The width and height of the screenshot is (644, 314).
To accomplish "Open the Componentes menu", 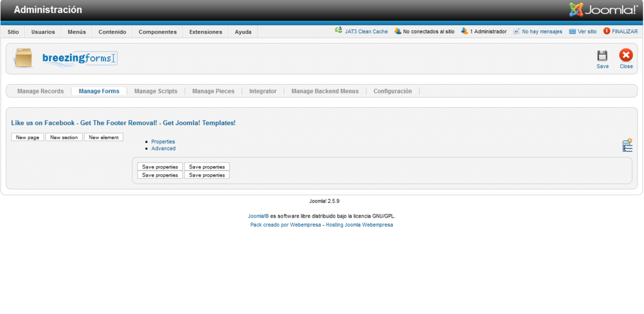I will [x=157, y=32].
